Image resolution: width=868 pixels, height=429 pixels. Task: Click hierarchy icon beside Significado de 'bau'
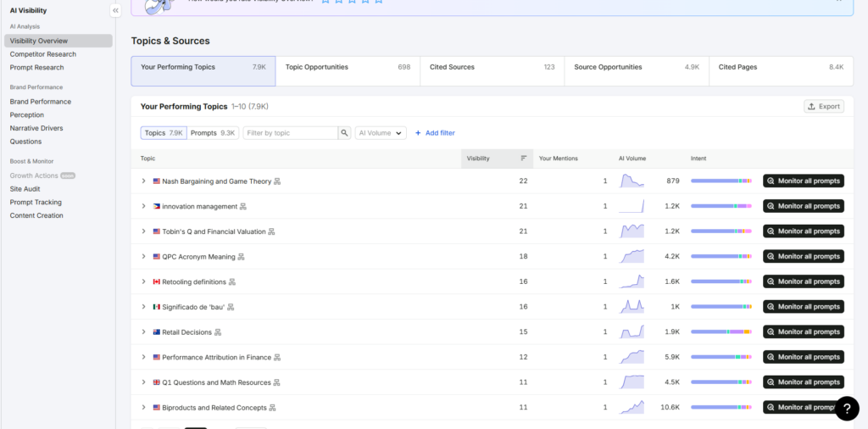coord(231,307)
